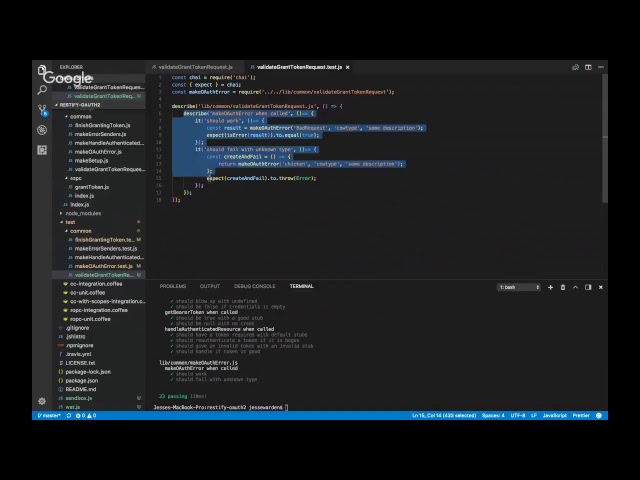Viewport: 640px width, 480px height.
Task: Open the .travis.yml file
Action: click(x=78, y=355)
